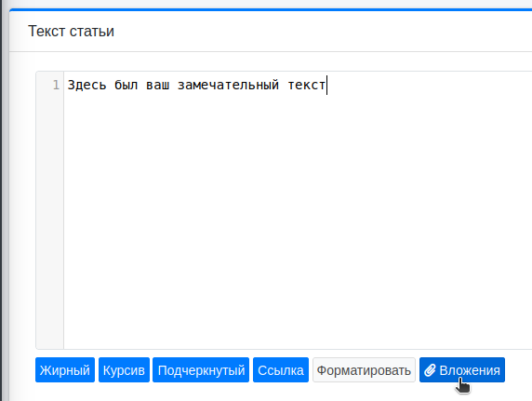Screen dimensions: 532x401
Task: Click the word был in the editor
Action: pos(126,85)
